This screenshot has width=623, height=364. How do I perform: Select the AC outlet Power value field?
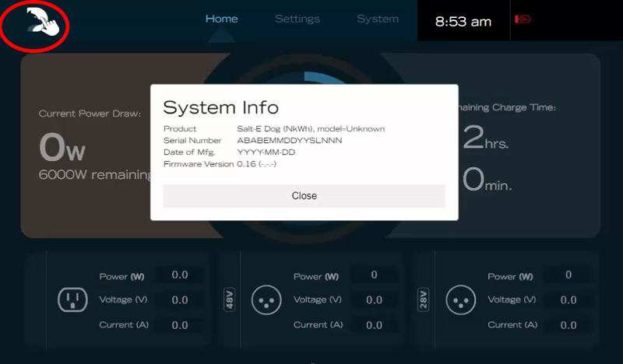(180, 275)
